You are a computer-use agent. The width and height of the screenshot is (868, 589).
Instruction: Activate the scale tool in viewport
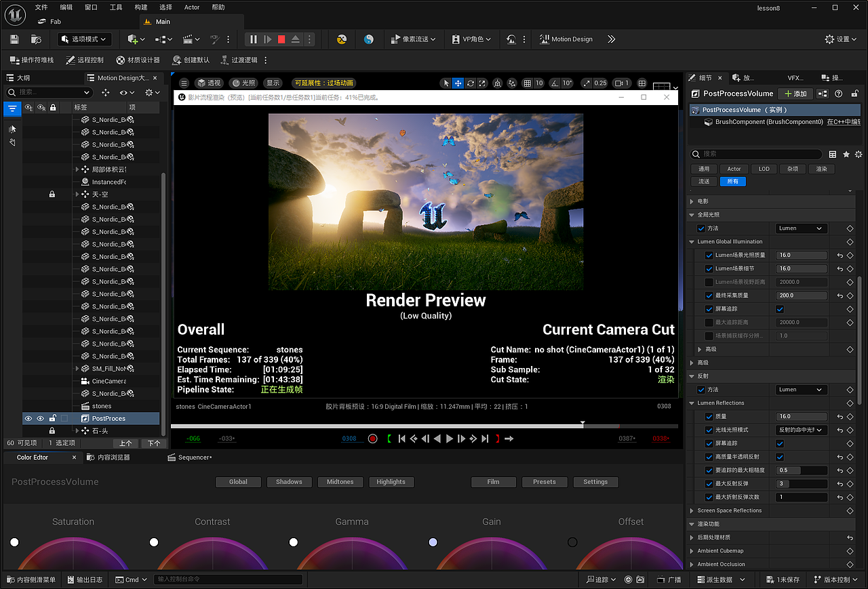click(482, 83)
